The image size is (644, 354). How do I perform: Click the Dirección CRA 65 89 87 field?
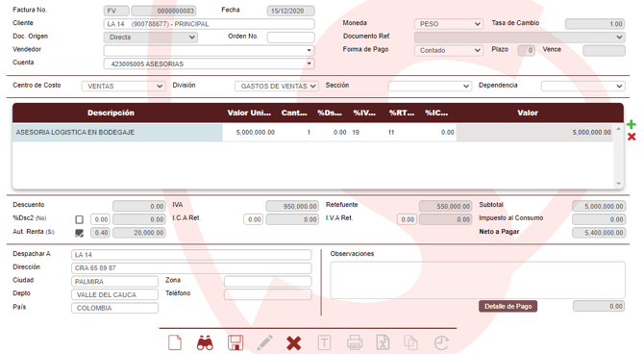[191, 267]
